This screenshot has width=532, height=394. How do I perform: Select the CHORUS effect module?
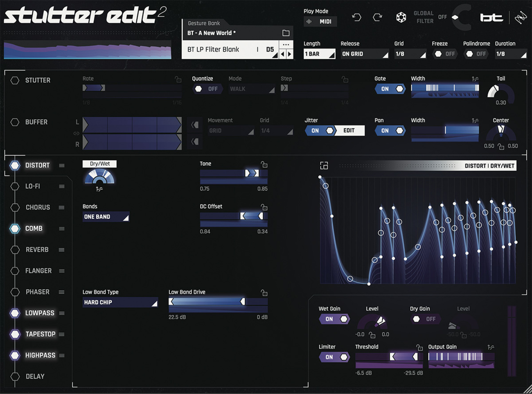(38, 208)
